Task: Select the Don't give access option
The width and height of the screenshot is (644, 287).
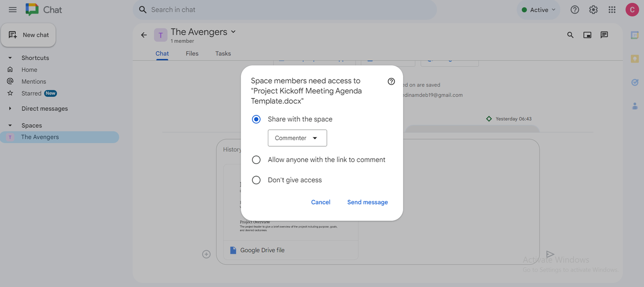Action: pos(256,180)
